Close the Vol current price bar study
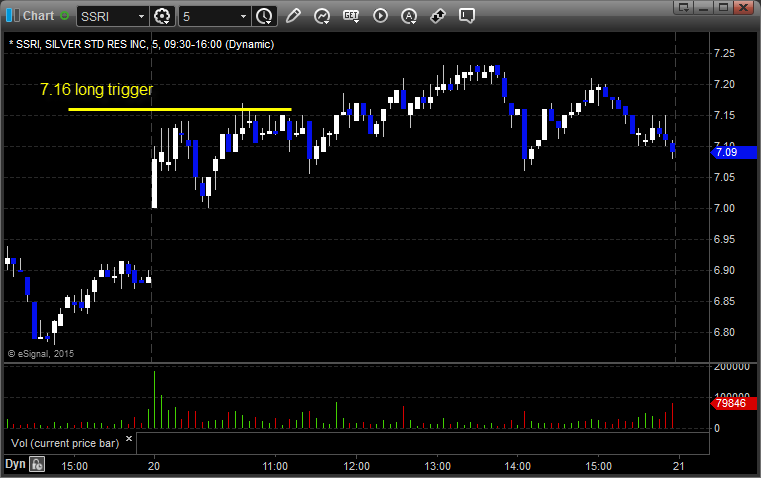 pyautogui.click(x=129, y=439)
